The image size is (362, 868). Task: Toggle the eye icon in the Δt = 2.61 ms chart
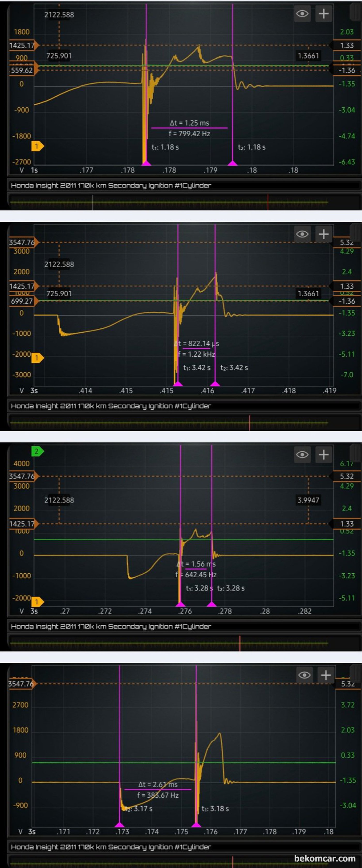[x=304, y=675]
